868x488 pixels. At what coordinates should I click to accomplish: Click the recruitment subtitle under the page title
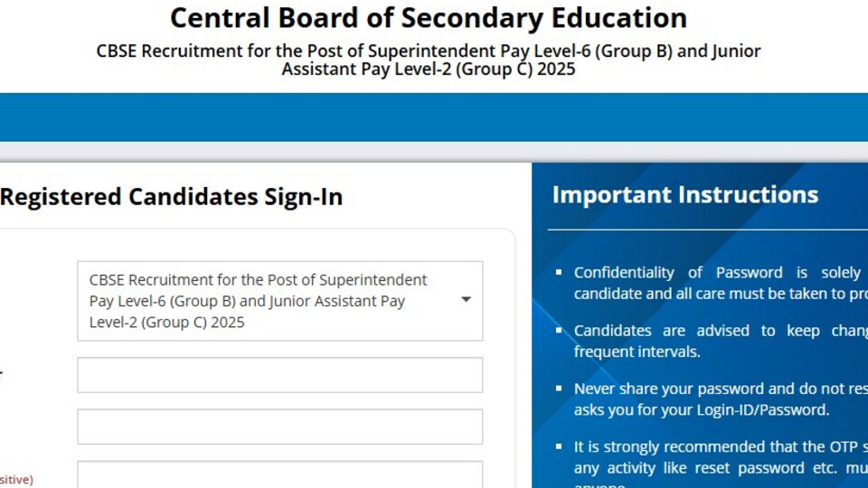(429, 60)
